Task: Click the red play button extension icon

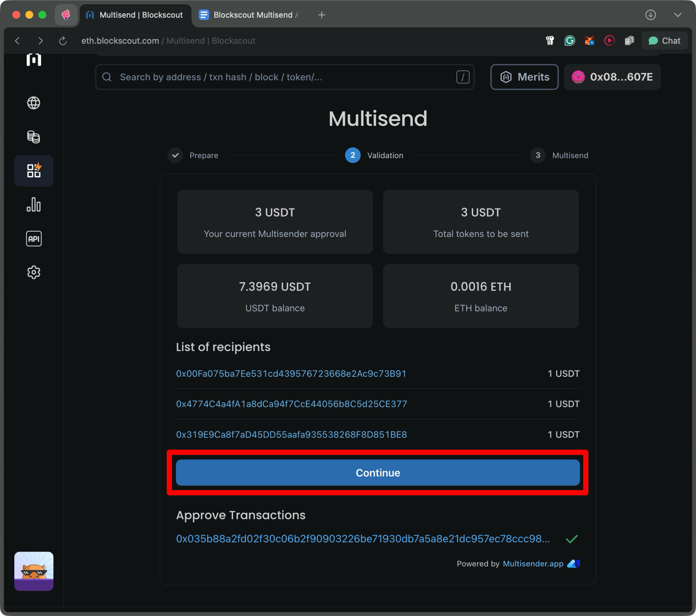Action: click(x=609, y=40)
